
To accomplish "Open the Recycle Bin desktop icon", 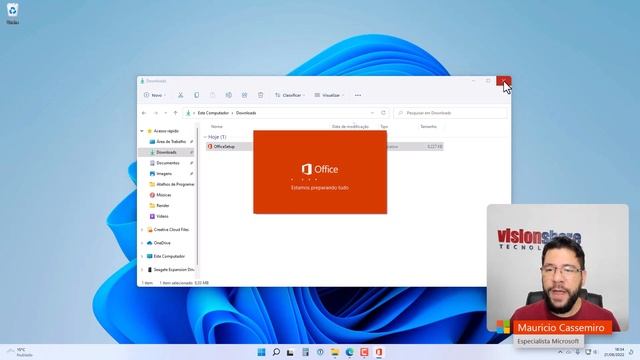I will (12, 13).
